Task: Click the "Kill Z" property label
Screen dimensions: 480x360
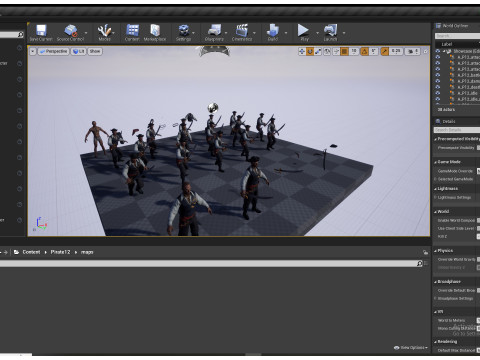Action: point(442,237)
